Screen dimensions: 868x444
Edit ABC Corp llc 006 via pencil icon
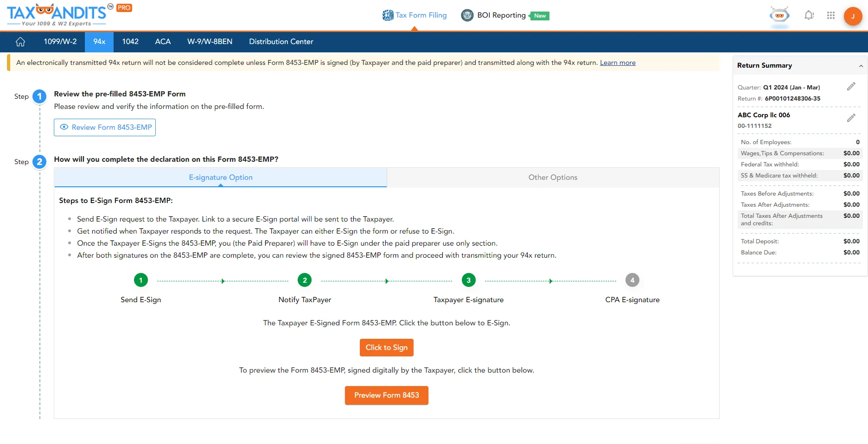851,118
